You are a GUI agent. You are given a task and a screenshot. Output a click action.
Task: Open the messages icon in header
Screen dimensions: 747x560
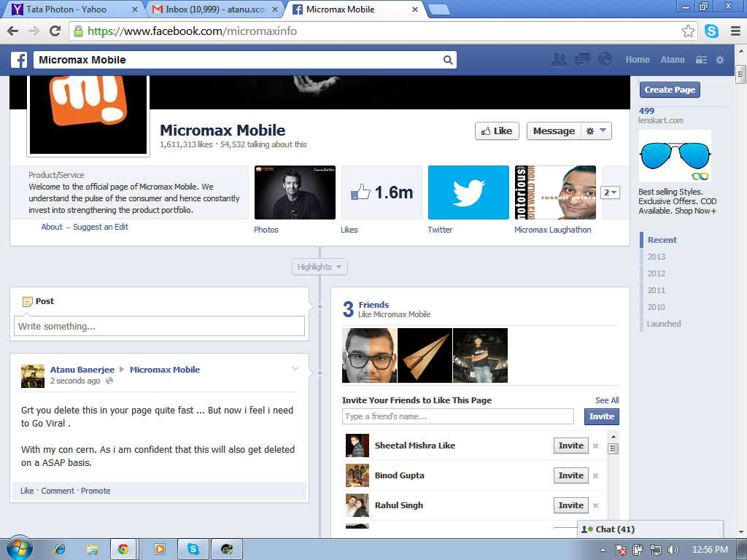(x=582, y=60)
